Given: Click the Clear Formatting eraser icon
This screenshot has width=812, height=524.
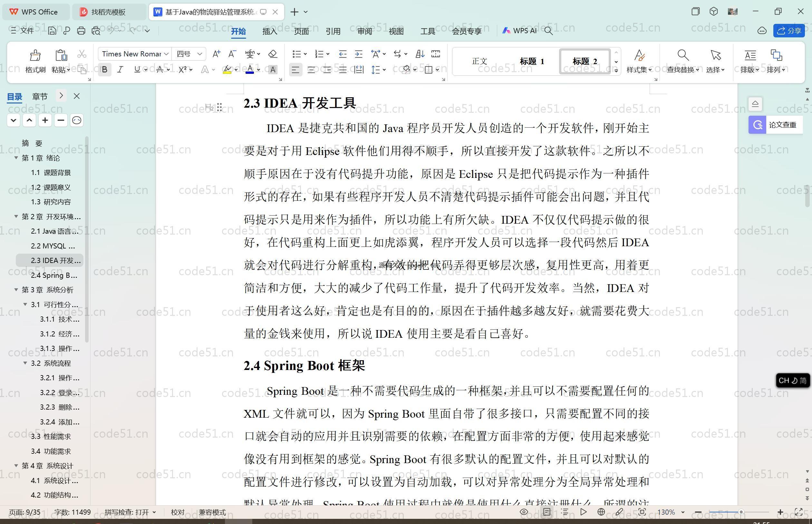Looking at the screenshot, I should (x=273, y=54).
